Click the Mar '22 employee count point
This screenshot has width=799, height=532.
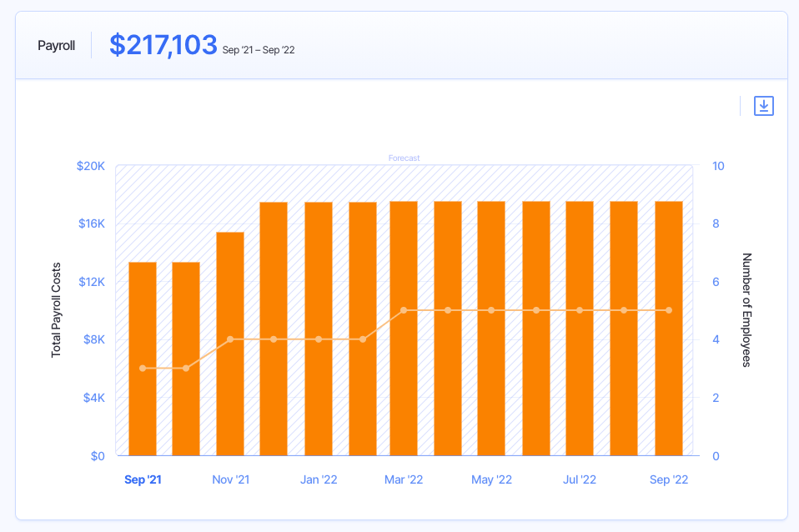[404, 310]
